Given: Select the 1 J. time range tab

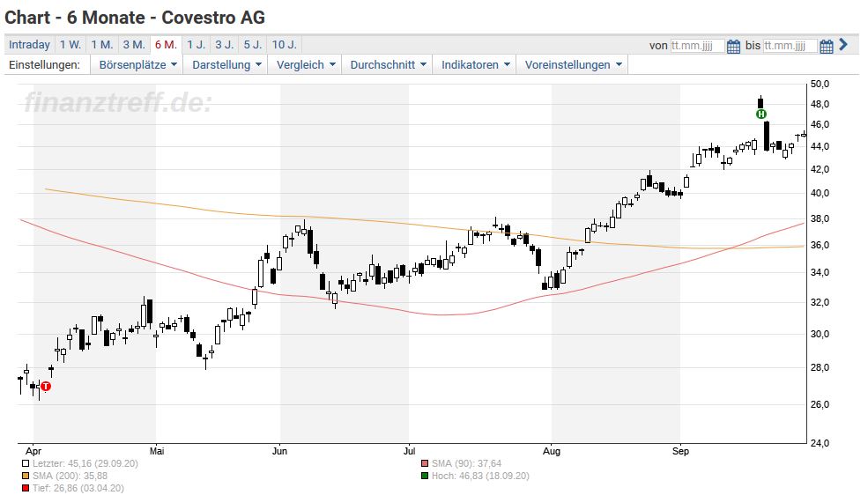Looking at the screenshot, I should pyautogui.click(x=196, y=45).
